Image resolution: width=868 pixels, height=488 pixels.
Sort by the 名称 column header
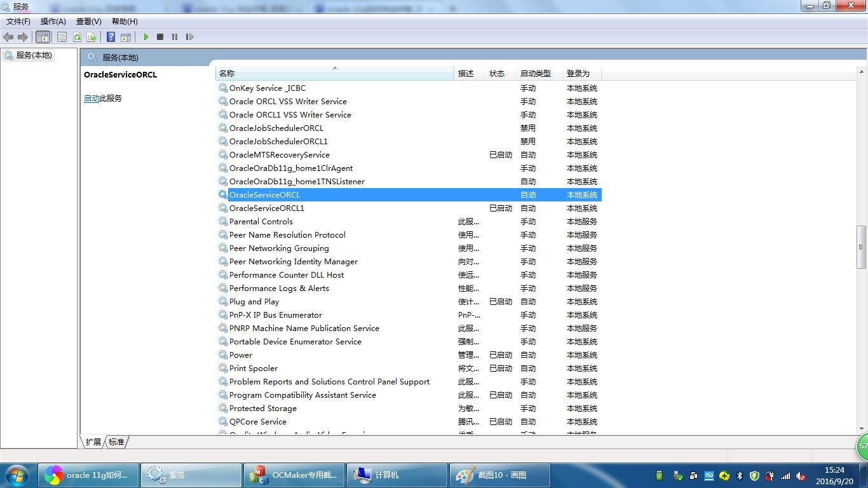point(335,74)
